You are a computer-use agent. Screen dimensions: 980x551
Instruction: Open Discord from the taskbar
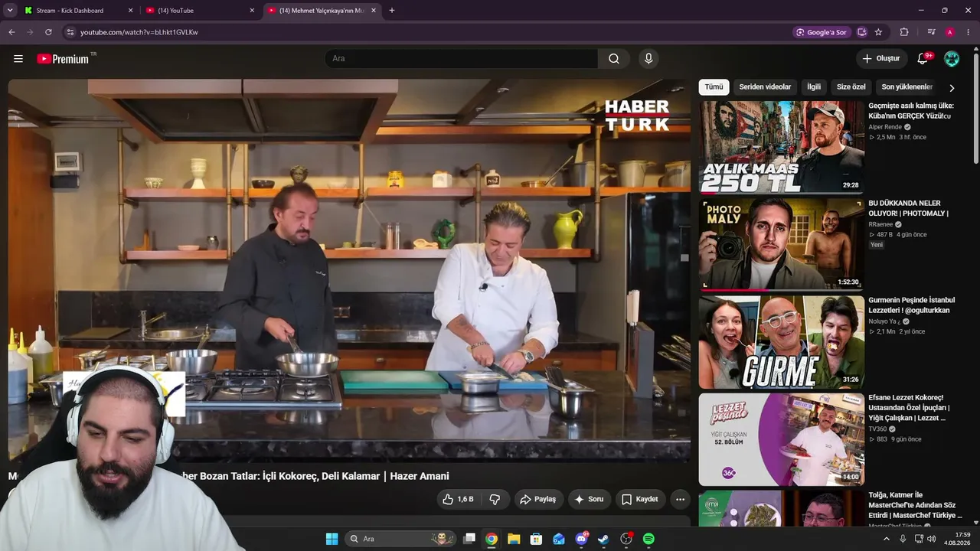(581, 539)
